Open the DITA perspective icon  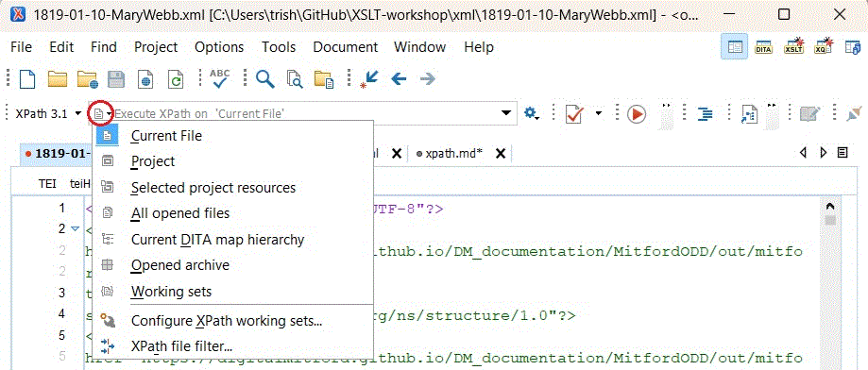tap(763, 47)
